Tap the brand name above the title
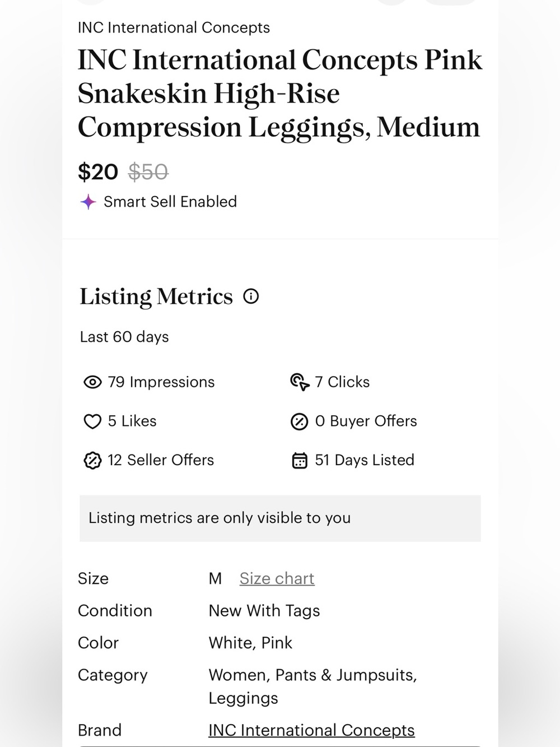The height and width of the screenshot is (747, 560). point(174,27)
